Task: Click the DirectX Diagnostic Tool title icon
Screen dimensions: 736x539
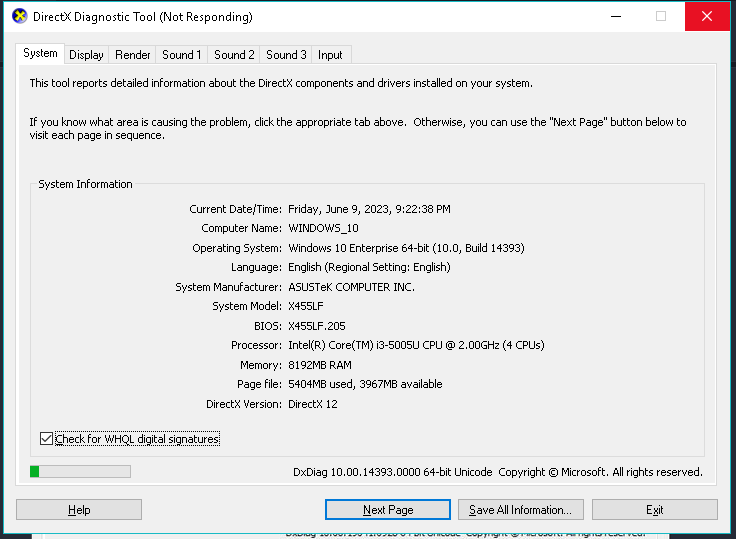Action: point(20,16)
